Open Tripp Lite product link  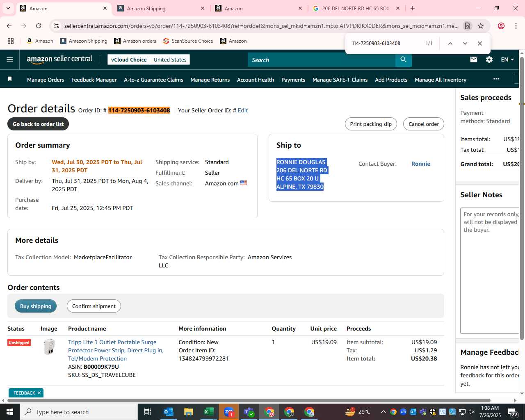point(116,350)
